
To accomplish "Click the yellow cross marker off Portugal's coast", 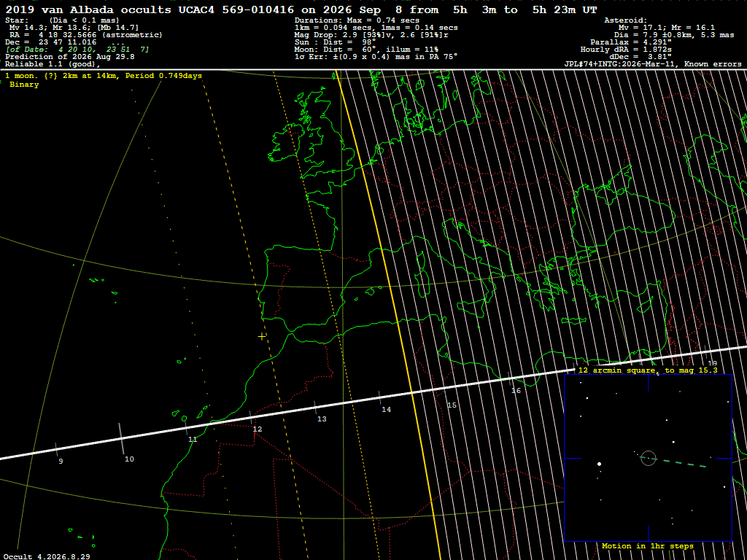I will pos(262,337).
